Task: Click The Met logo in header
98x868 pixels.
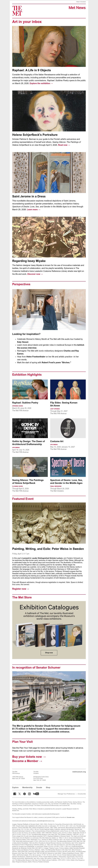Action: click(x=17, y=11)
